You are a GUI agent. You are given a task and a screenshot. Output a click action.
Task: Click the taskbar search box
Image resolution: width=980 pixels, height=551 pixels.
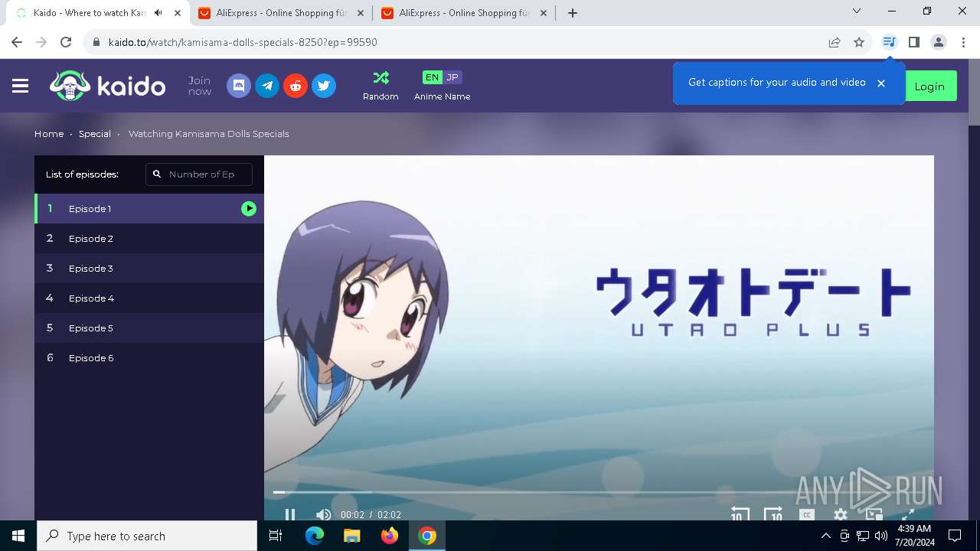click(x=147, y=536)
